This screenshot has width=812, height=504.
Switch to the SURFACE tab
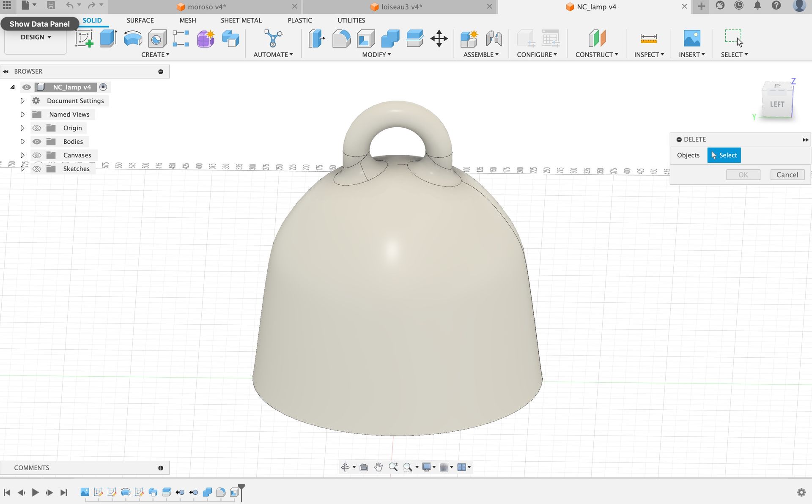pos(140,20)
